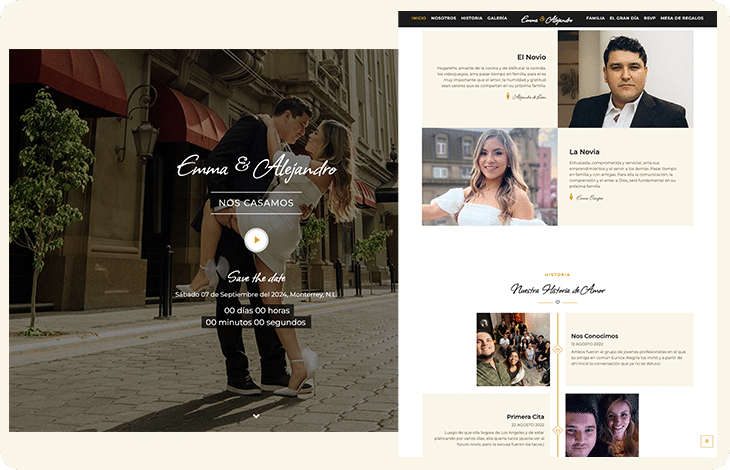Click the heart icon under Nuestra Historia
730x470 pixels.
(558, 302)
